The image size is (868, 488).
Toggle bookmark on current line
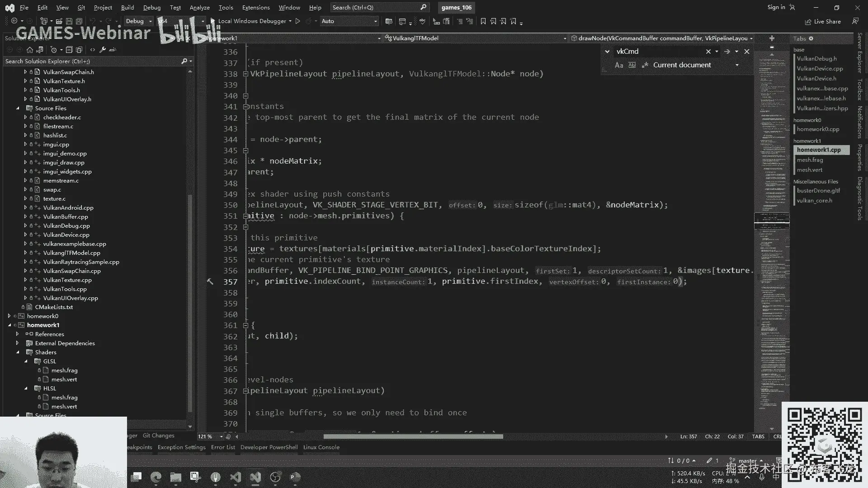[x=483, y=21]
